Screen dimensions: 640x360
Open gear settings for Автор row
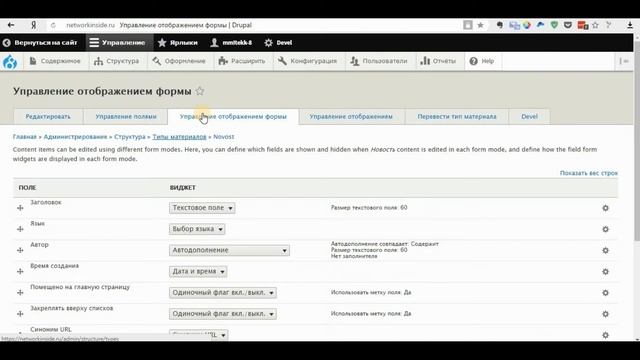[605, 251]
